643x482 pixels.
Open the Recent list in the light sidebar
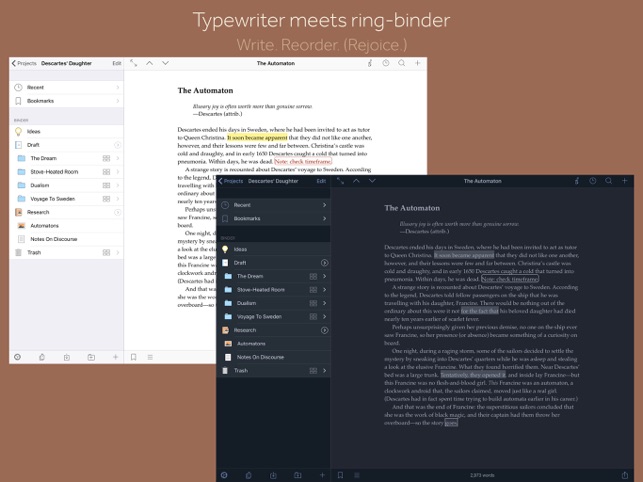pos(66,87)
